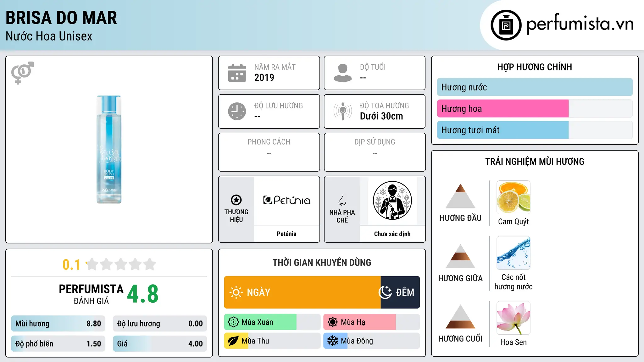Click the Hợp hương chính heading

click(x=535, y=67)
